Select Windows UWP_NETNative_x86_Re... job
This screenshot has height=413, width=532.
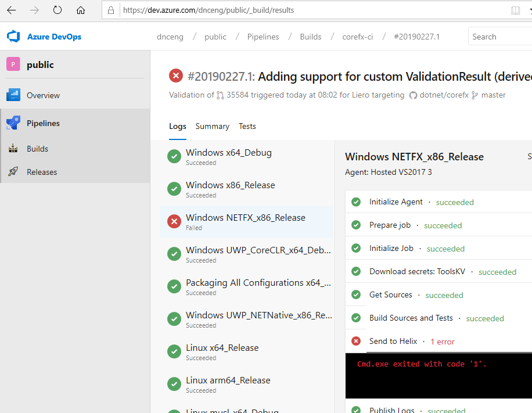click(x=246, y=319)
